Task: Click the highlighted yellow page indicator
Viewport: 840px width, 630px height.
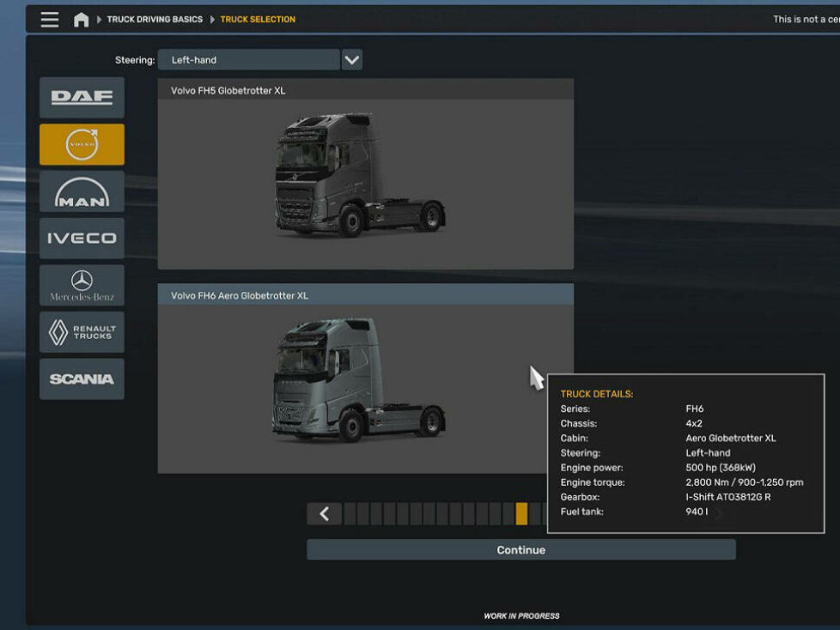Action: [521, 514]
